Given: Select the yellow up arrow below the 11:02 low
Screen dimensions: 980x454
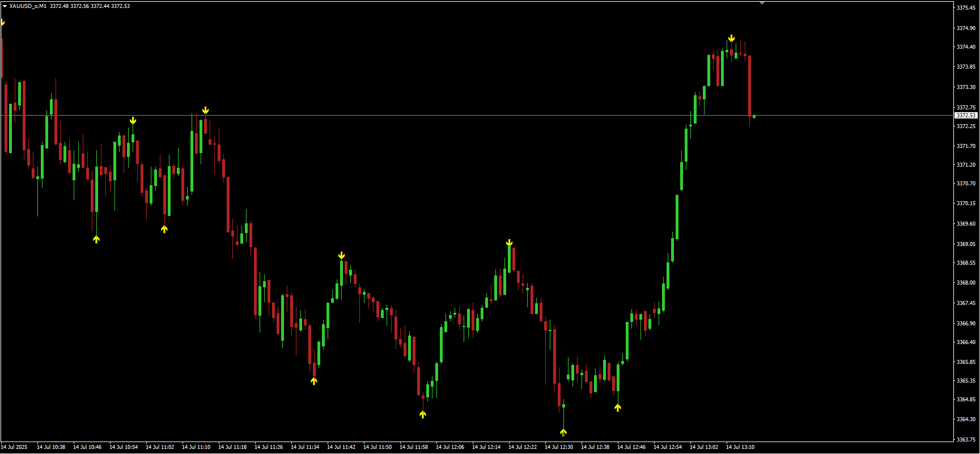Looking at the screenshot, I should (x=164, y=229).
